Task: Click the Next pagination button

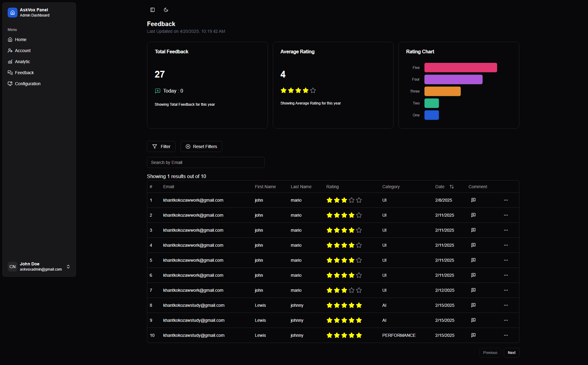Action: tap(511, 352)
